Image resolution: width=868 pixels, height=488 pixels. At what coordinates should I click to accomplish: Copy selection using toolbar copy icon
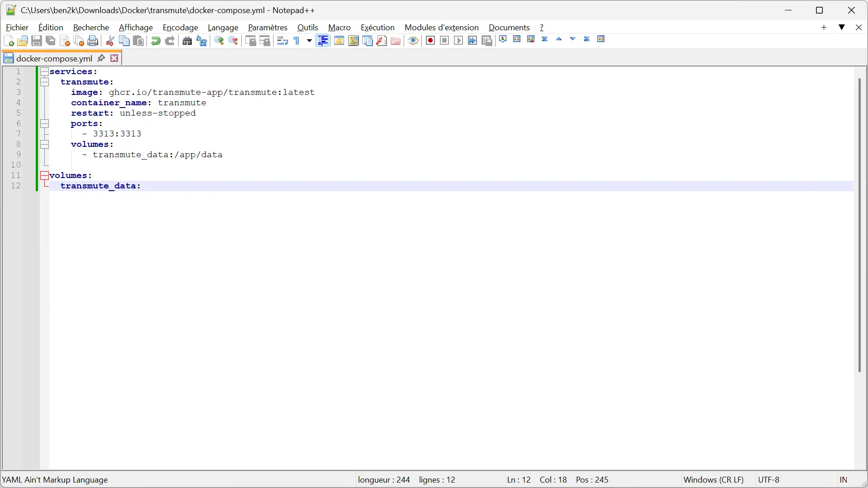(x=124, y=41)
